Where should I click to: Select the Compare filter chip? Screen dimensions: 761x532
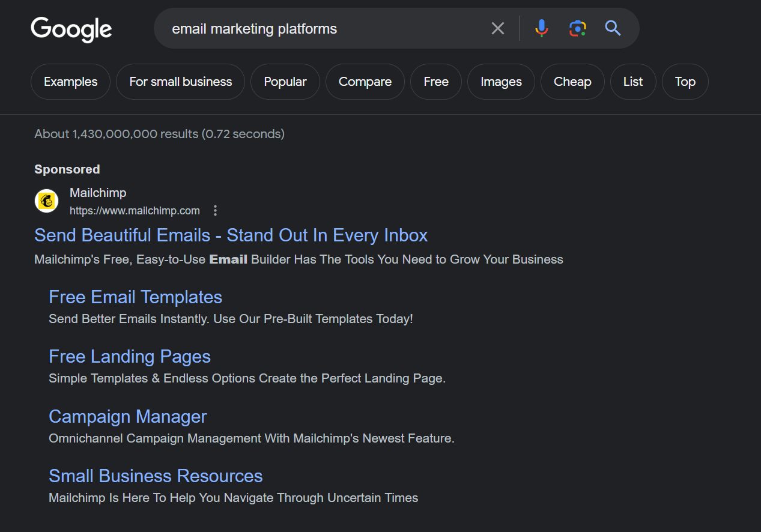tap(365, 82)
